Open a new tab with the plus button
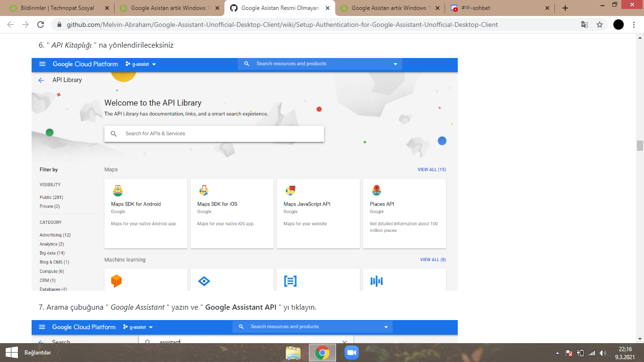This screenshot has height=362, width=644. coord(565,8)
